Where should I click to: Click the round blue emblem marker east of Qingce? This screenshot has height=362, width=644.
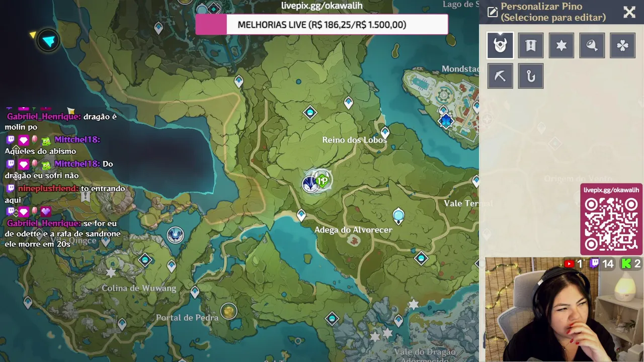pyautogui.click(x=175, y=234)
